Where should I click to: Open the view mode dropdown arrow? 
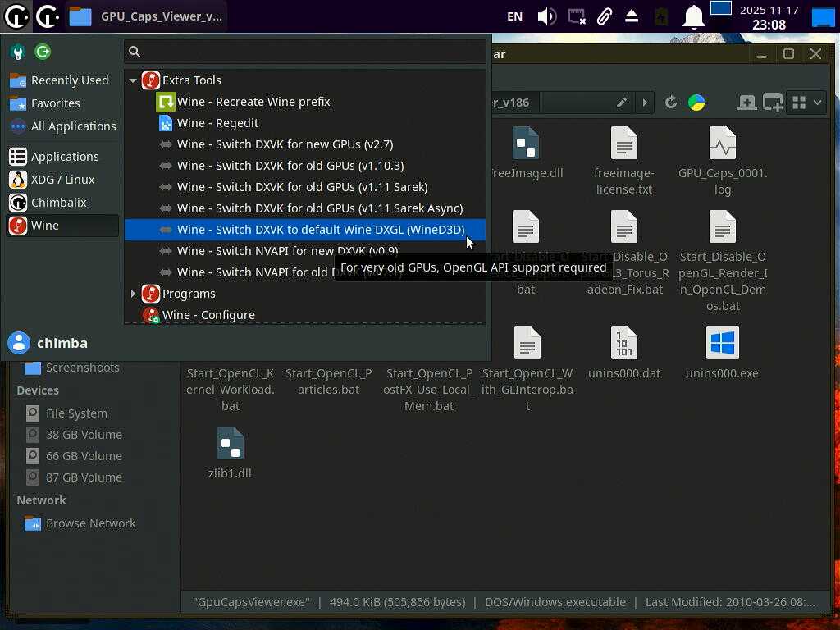coord(818,103)
